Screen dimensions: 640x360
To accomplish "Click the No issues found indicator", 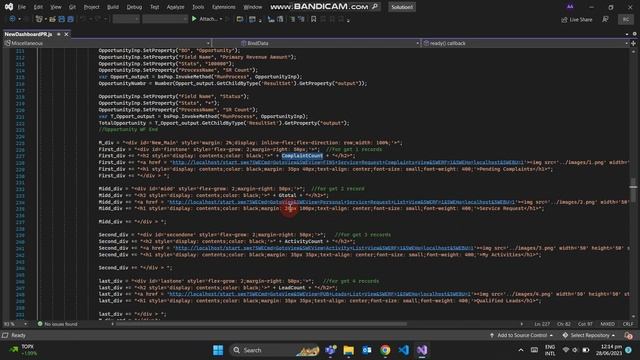I will 57,324.
